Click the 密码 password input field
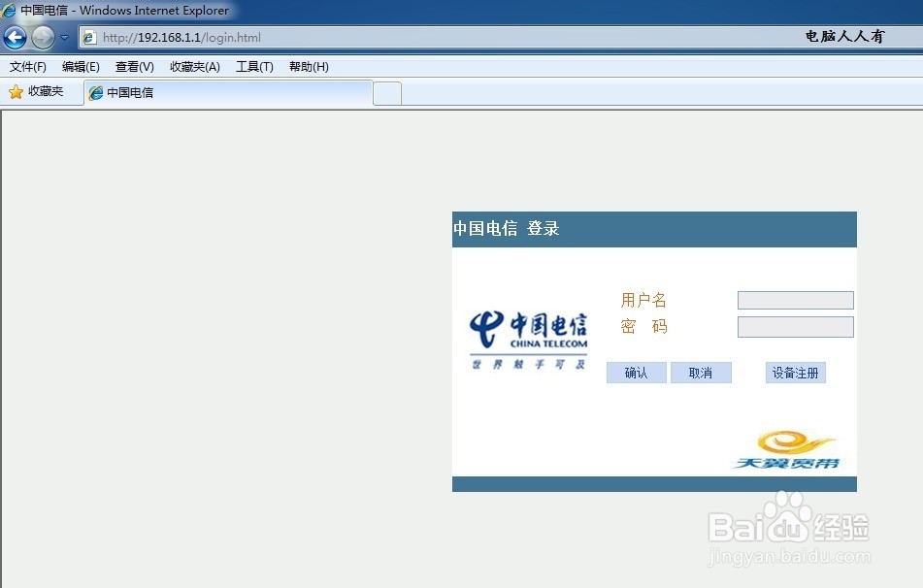Viewport: 923px width, 588px height. point(795,327)
